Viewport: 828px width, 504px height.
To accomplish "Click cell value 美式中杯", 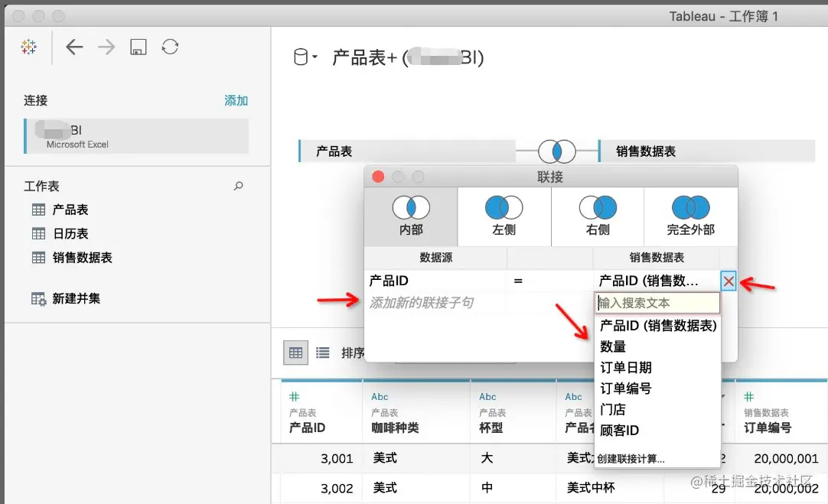I will 591,488.
